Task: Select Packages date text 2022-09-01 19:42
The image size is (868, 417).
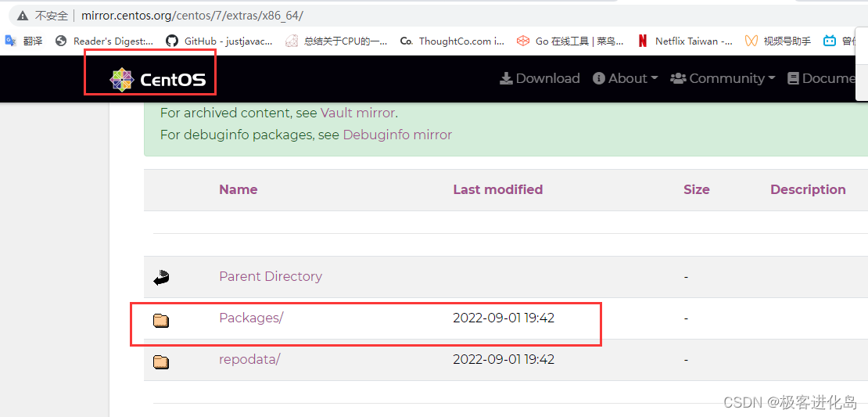Action: (504, 318)
